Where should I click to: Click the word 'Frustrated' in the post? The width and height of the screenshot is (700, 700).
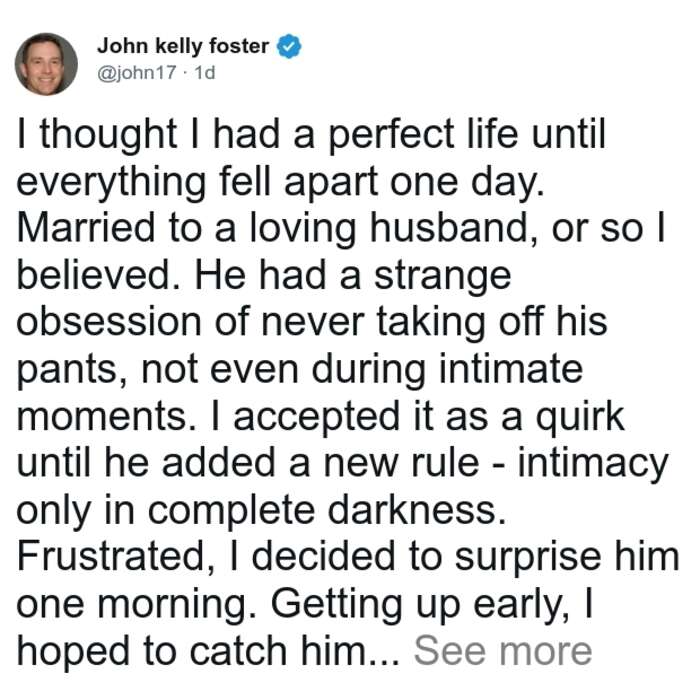click(111, 556)
